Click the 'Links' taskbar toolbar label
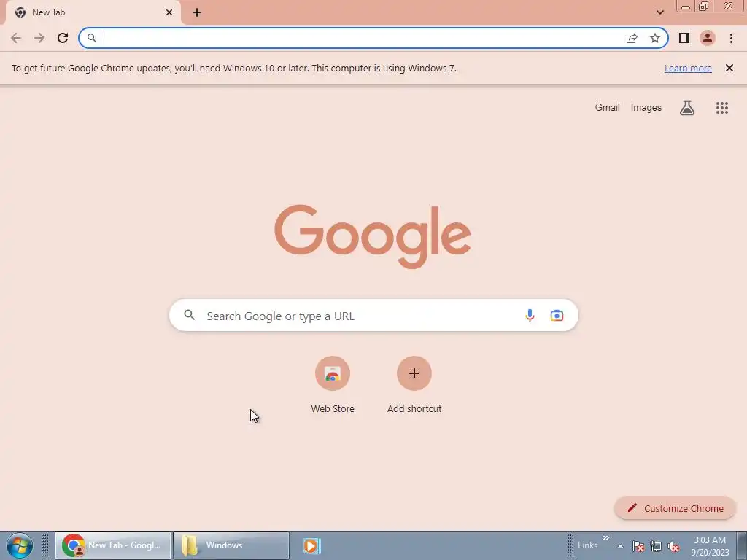 pyautogui.click(x=587, y=545)
